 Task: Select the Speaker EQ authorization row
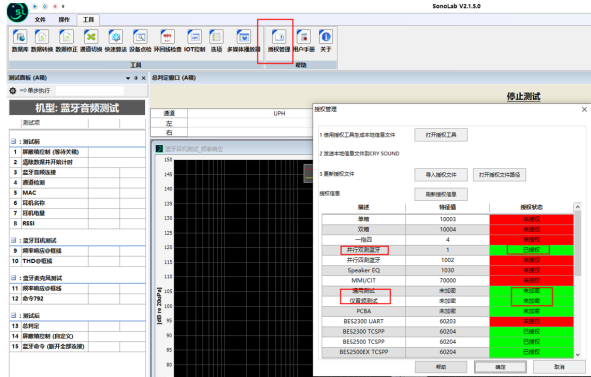[x=447, y=270]
